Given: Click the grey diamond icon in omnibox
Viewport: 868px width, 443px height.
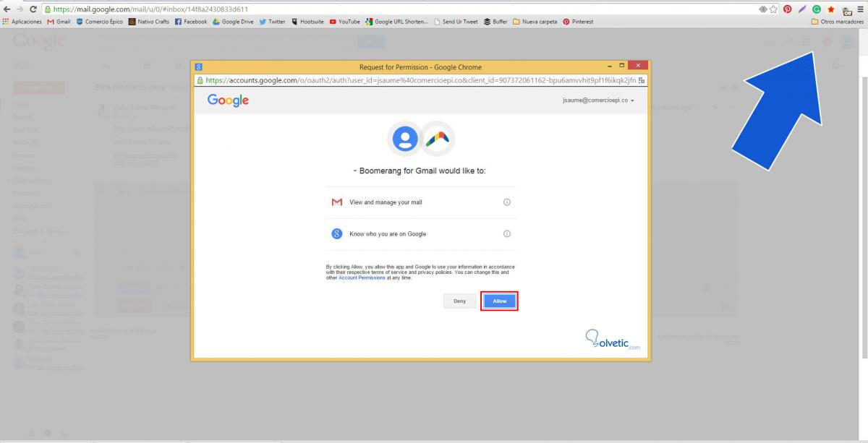Looking at the screenshot, I should pyautogui.click(x=765, y=9).
